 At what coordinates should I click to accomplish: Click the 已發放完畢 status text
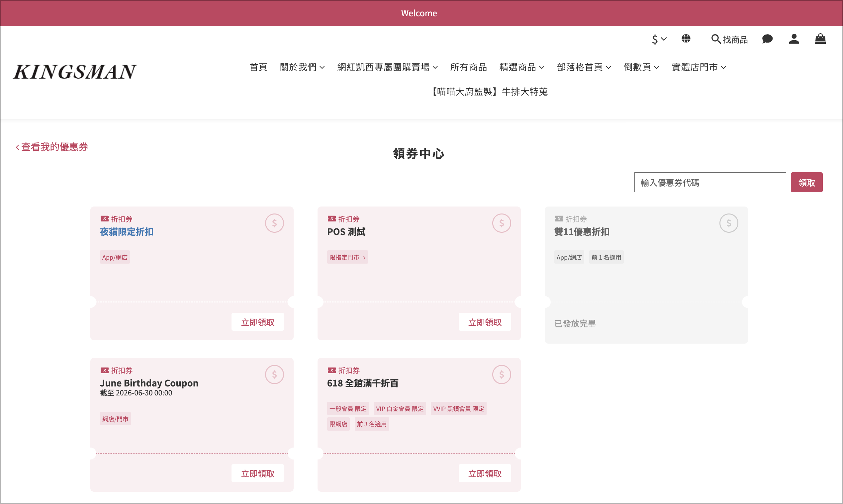click(575, 324)
